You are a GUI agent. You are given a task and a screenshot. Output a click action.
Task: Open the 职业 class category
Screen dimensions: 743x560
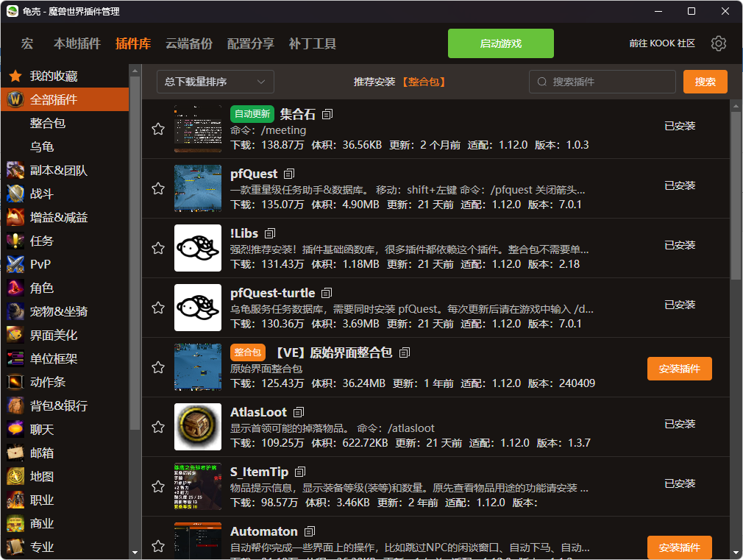65,500
